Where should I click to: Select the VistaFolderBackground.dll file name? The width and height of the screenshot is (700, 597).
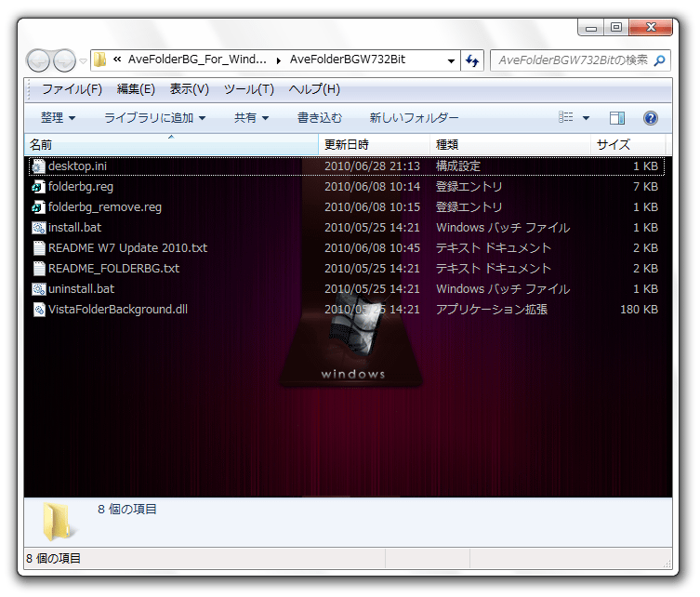118,310
